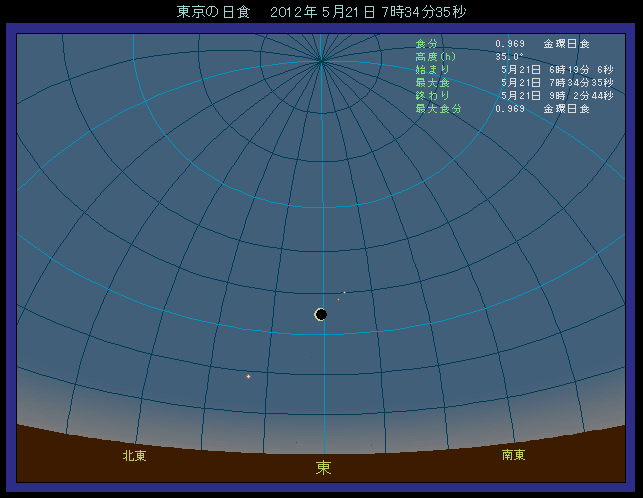This screenshot has height=498, width=643.
Task: Select the 南東 southeast horizon label
Action: [x=514, y=455]
